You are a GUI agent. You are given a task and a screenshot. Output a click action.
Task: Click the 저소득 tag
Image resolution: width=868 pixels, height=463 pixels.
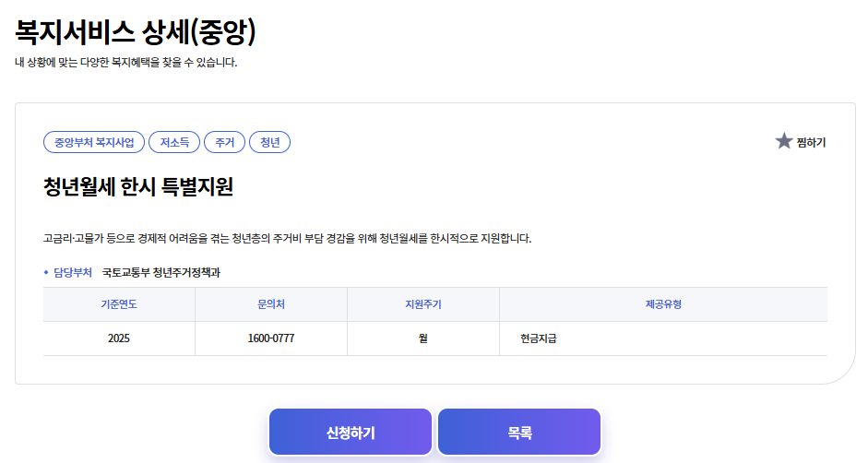(x=173, y=142)
